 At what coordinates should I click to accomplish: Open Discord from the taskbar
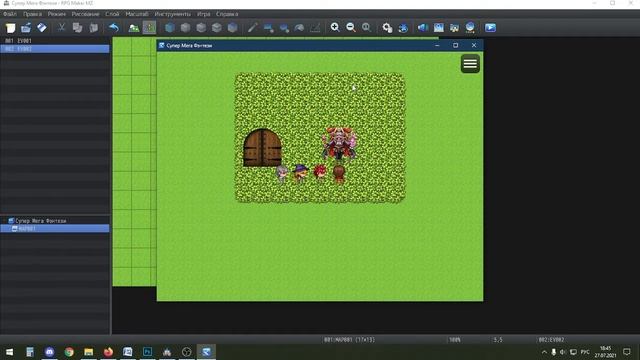[x=49, y=352]
